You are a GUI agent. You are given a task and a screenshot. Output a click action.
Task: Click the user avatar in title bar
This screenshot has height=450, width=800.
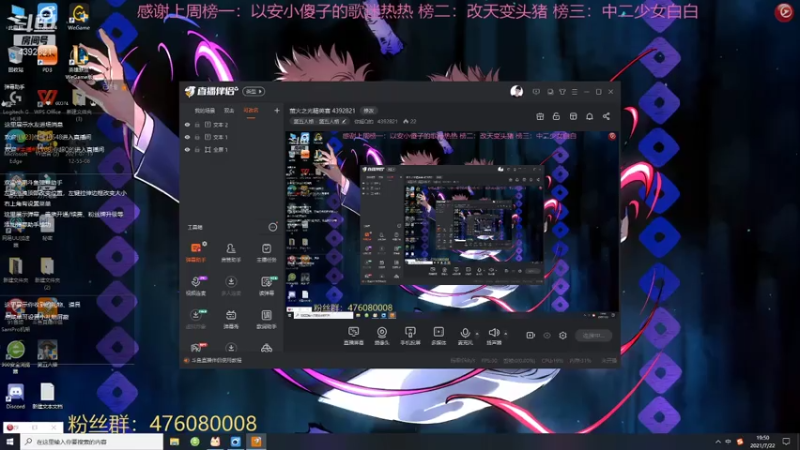pyautogui.click(x=516, y=91)
